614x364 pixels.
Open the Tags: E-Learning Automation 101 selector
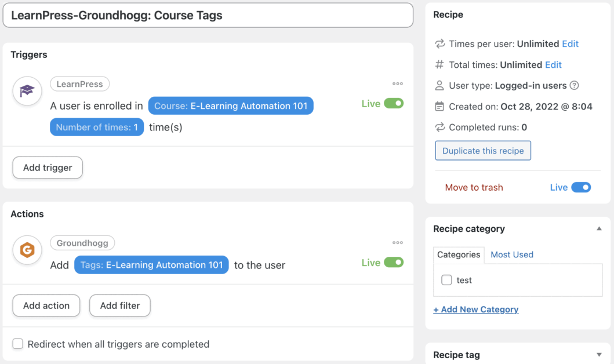click(x=151, y=265)
